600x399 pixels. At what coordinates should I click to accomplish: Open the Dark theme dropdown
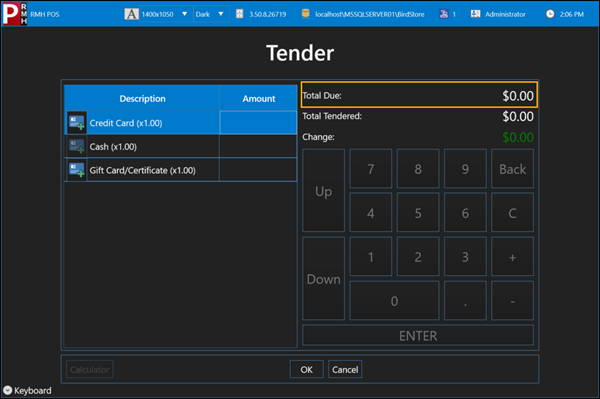[210, 14]
